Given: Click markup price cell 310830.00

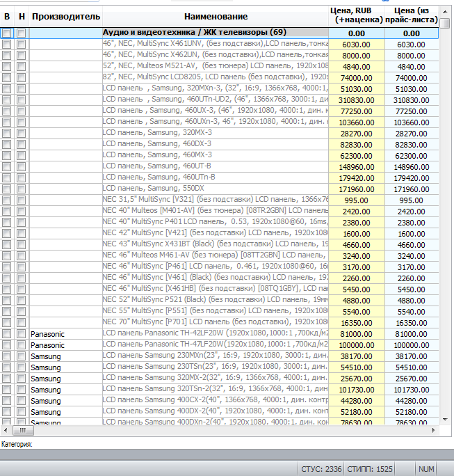Looking at the screenshot, I should [x=357, y=100].
